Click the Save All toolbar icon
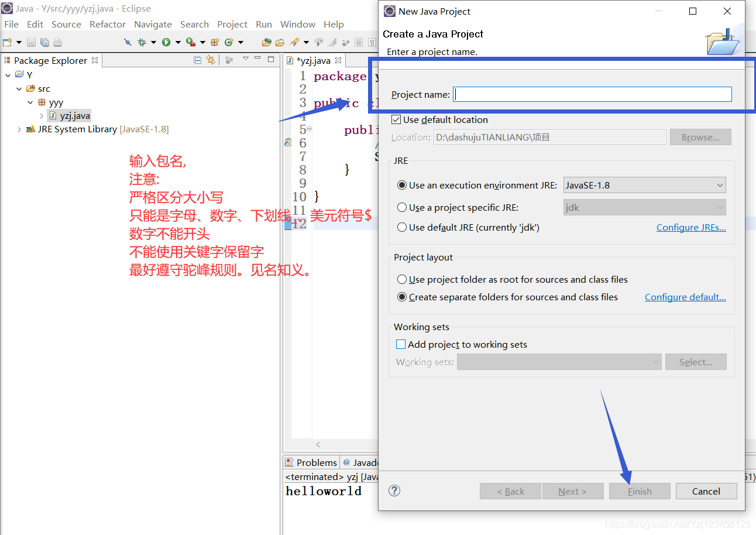 44,42
